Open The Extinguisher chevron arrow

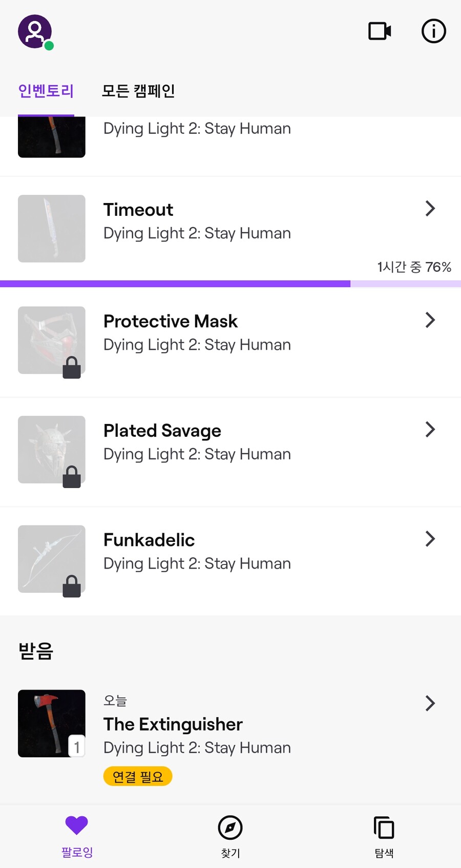(430, 703)
